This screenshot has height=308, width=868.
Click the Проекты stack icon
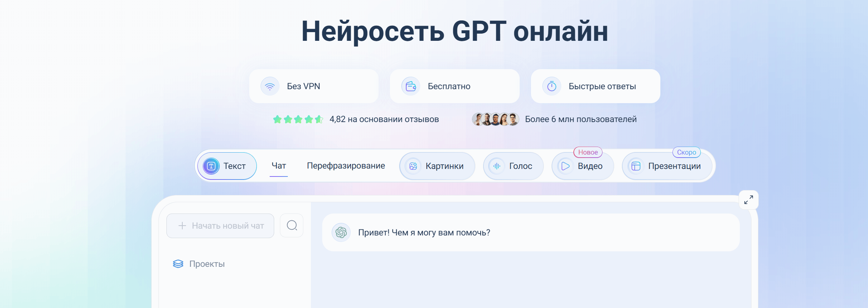[178, 264]
